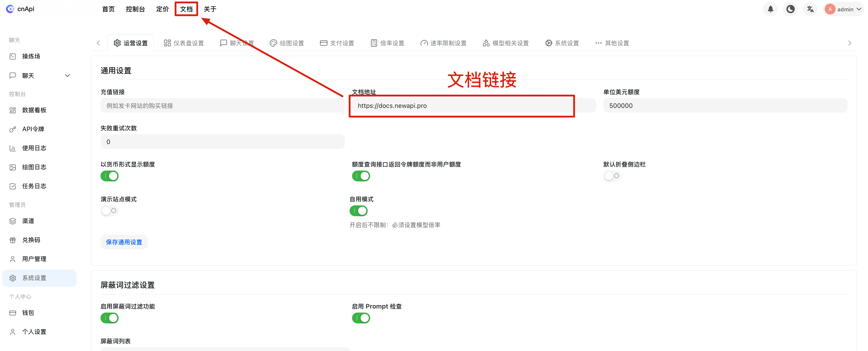868x351 pixels.
Task: Enable 默认折叠侧边栏 switch
Action: pyautogui.click(x=612, y=176)
